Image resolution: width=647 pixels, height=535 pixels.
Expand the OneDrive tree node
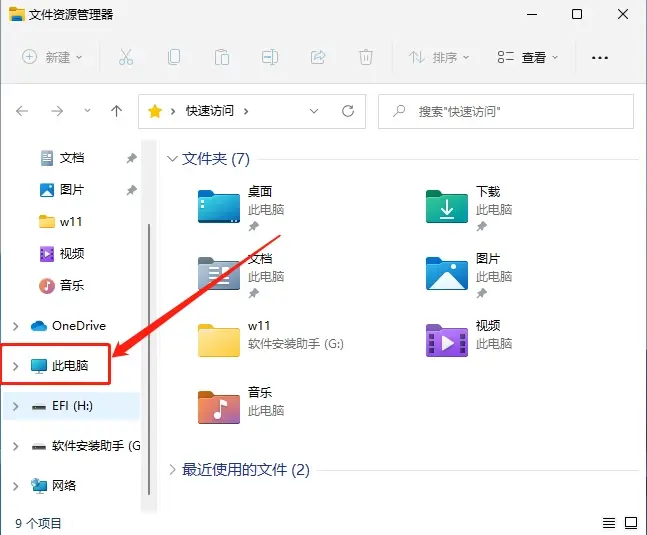tap(16, 326)
